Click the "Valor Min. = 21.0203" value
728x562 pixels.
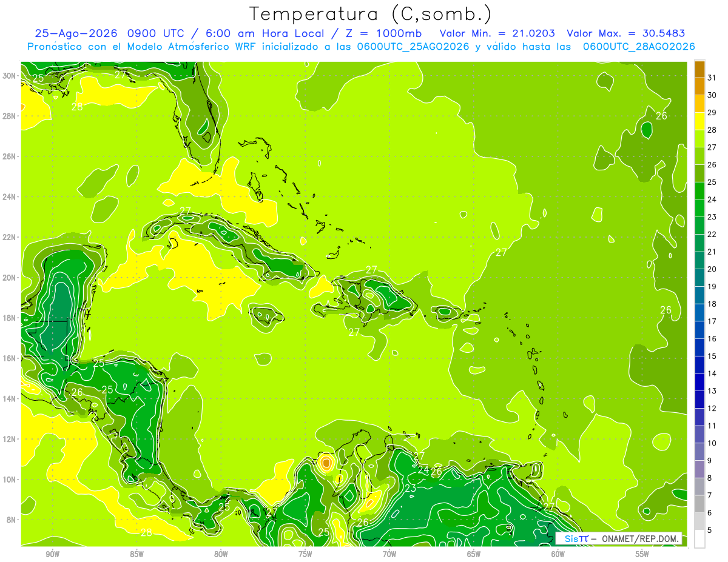tap(497, 33)
